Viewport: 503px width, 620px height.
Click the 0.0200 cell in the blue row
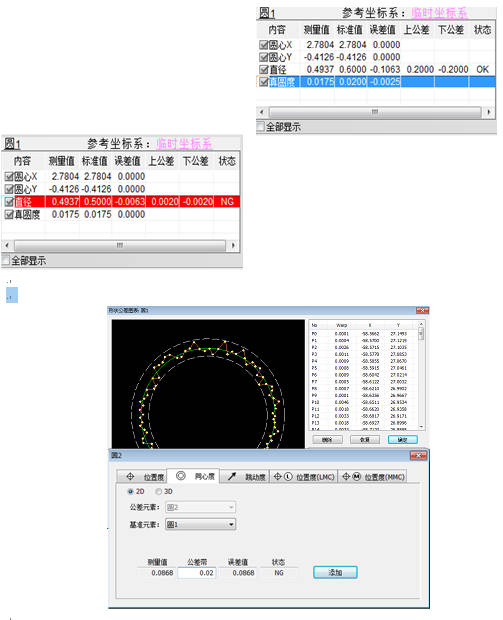click(x=352, y=82)
